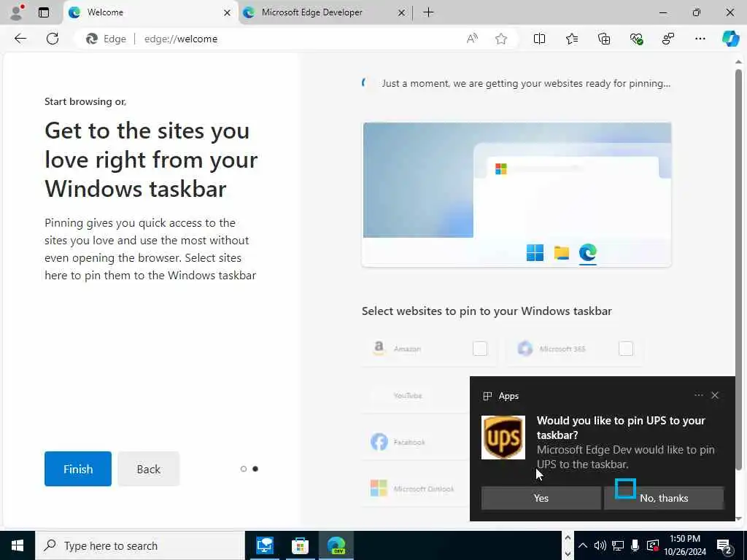The image size is (747, 560).
Task: Switch to the Welcome tab
Action: [x=150, y=13]
